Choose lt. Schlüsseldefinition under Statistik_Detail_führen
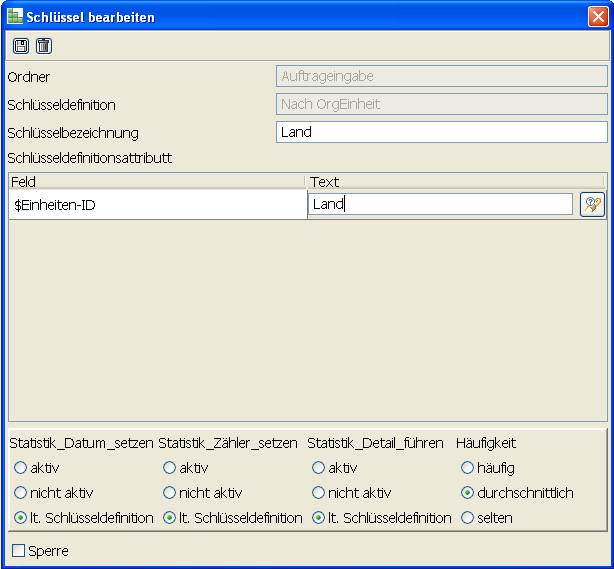 318,518
